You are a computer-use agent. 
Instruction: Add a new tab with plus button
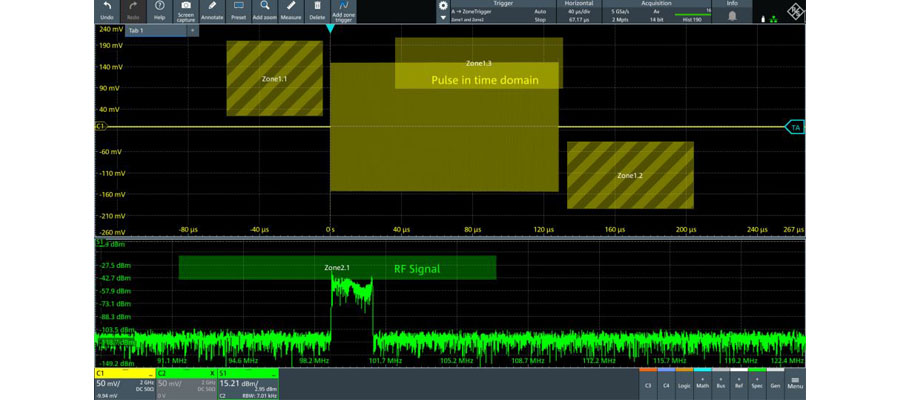pyautogui.click(x=192, y=31)
